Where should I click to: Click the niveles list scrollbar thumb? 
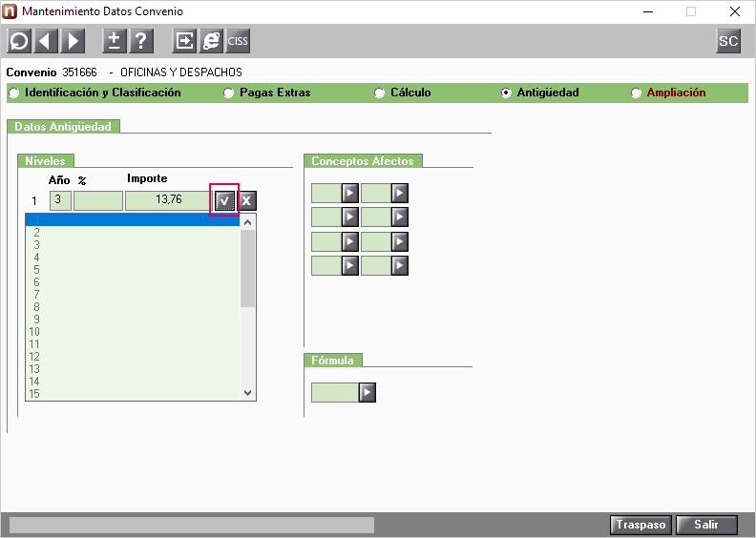[248, 268]
